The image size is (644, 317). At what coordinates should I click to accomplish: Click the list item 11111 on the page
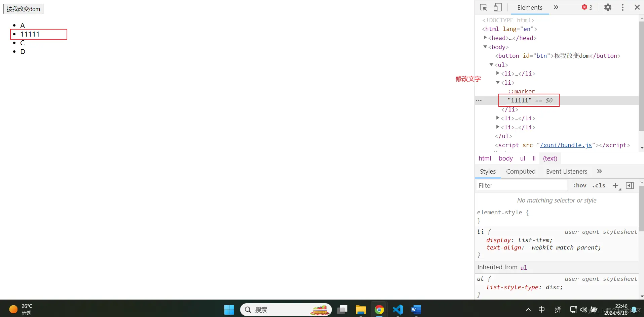click(30, 34)
